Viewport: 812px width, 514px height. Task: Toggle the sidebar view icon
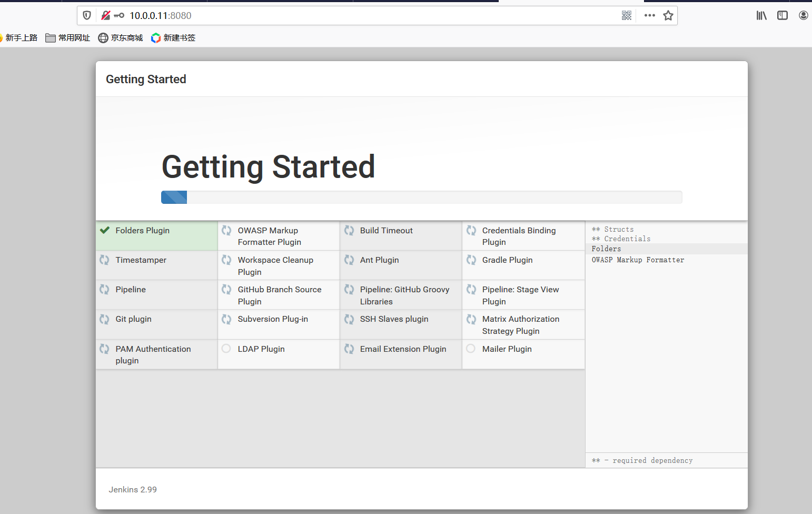click(x=783, y=15)
